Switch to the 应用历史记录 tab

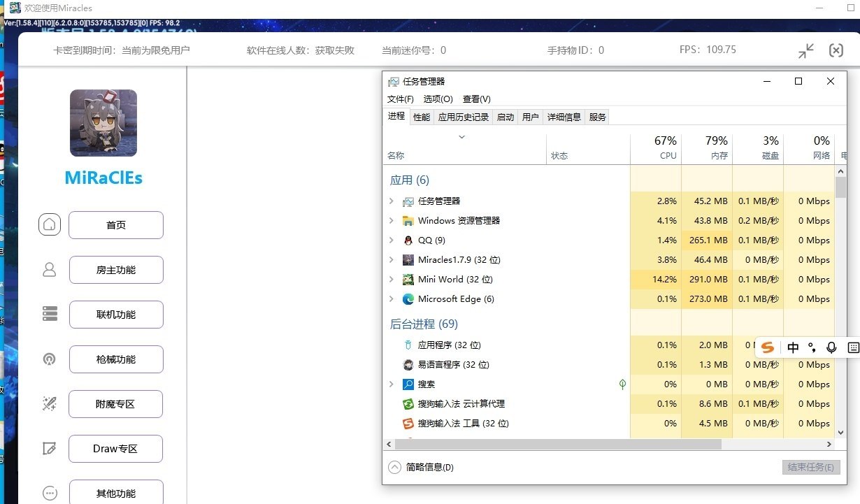(464, 117)
